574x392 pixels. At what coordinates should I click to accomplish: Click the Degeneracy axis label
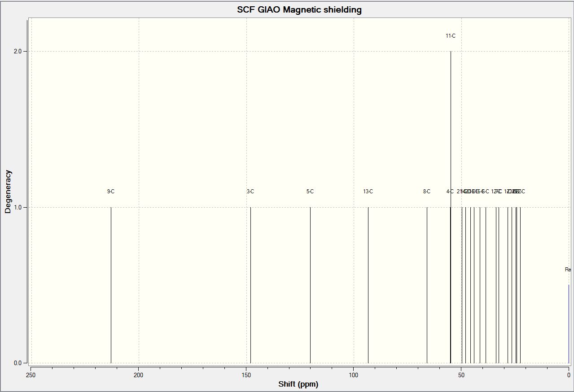click(8, 192)
